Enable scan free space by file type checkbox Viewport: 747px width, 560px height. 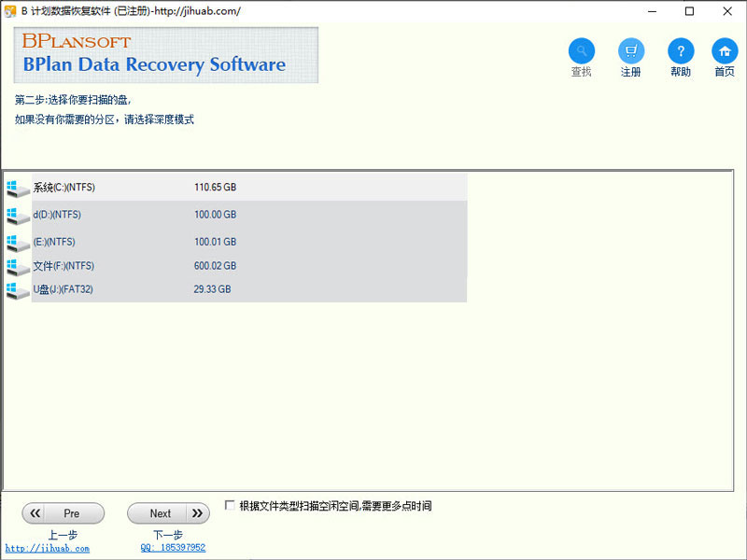[230, 505]
